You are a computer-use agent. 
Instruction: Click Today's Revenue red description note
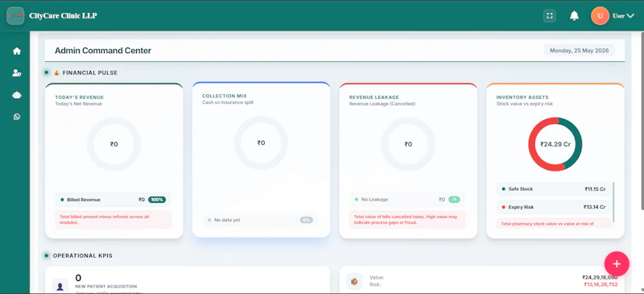pyautogui.click(x=113, y=220)
